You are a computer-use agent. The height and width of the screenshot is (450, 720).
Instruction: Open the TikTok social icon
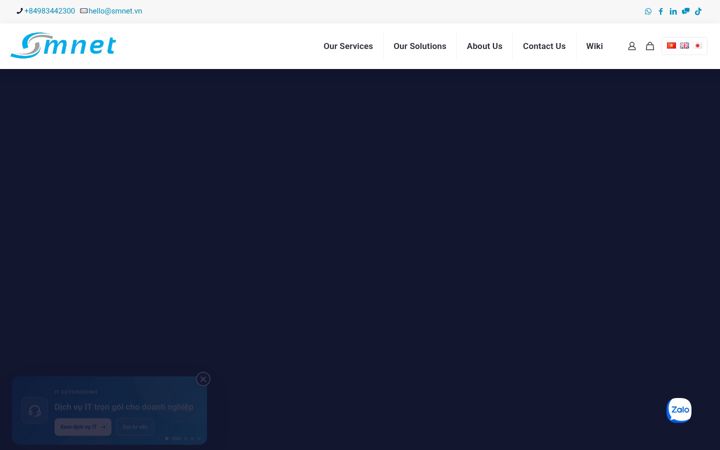(698, 11)
